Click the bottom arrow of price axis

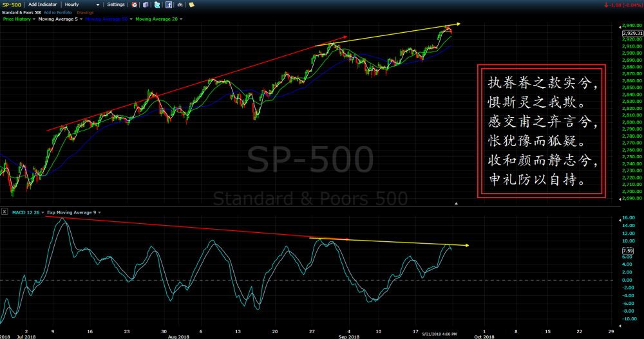tap(620, 199)
